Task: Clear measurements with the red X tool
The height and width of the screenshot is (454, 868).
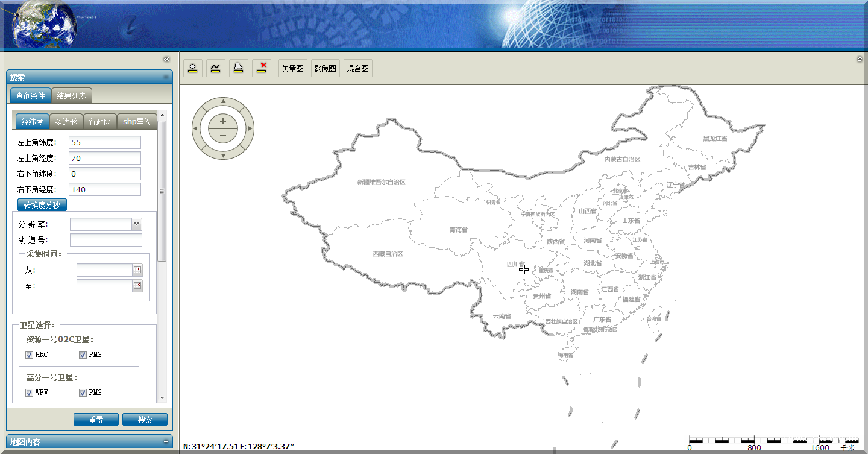Action: pos(262,68)
